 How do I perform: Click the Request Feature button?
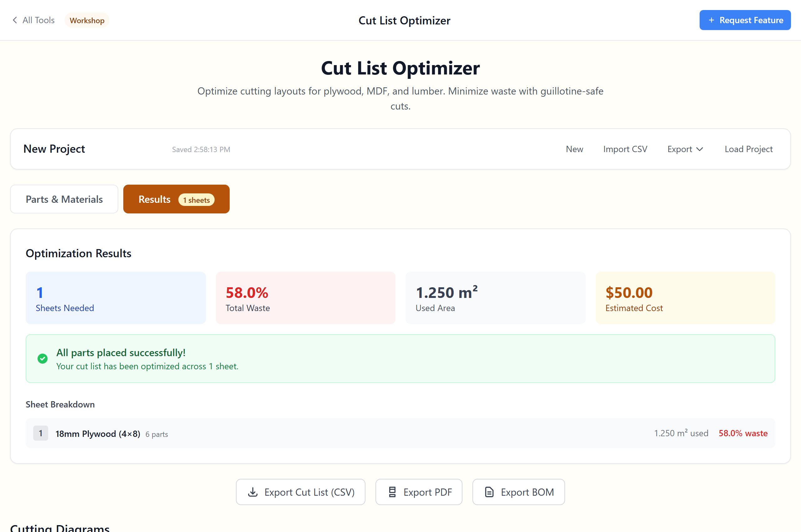[745, 20]
